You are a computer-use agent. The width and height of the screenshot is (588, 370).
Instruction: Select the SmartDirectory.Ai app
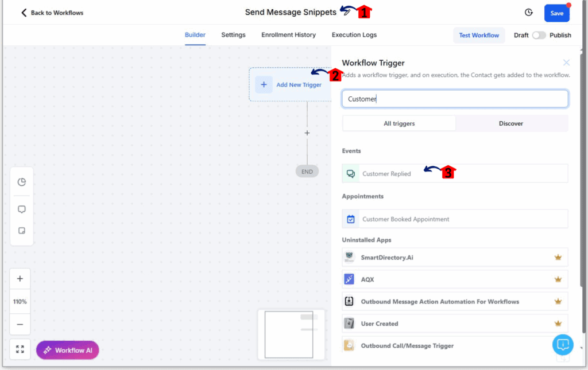point(455,257)
